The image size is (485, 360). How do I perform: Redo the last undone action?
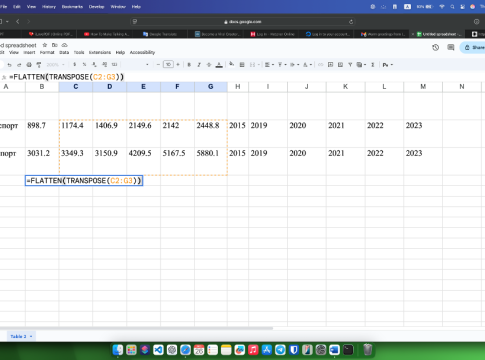(x=19, y=65)
